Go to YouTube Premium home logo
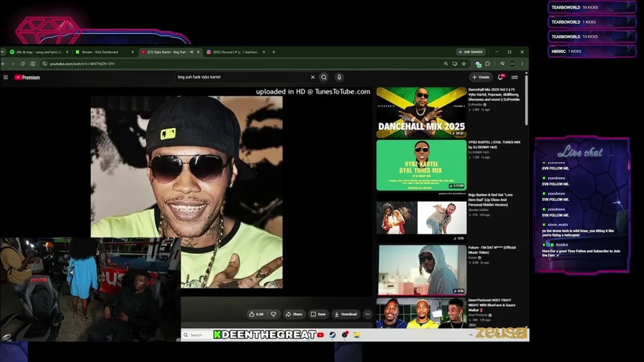This screenshot has height=362, width=644. (27, 77)
